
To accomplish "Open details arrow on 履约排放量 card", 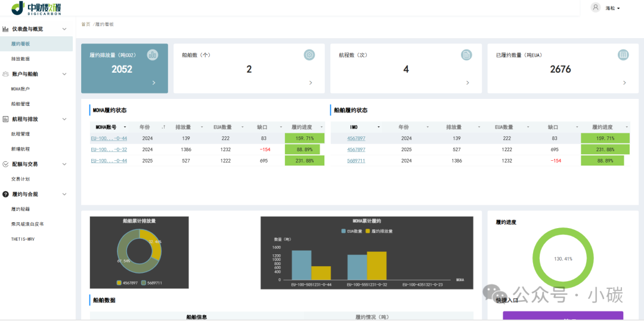I will coord(154,82).
